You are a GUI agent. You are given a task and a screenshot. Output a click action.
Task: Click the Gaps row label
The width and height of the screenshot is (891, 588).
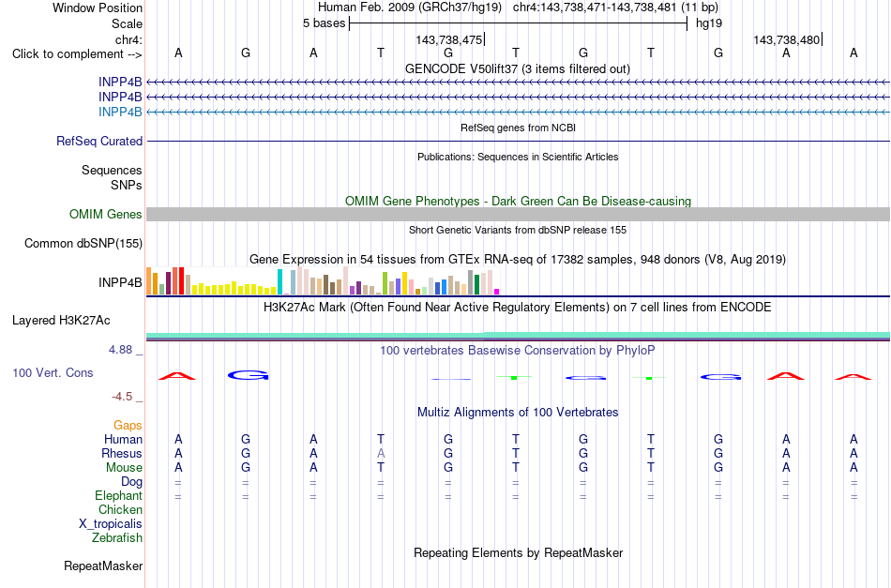pos(128,426)
